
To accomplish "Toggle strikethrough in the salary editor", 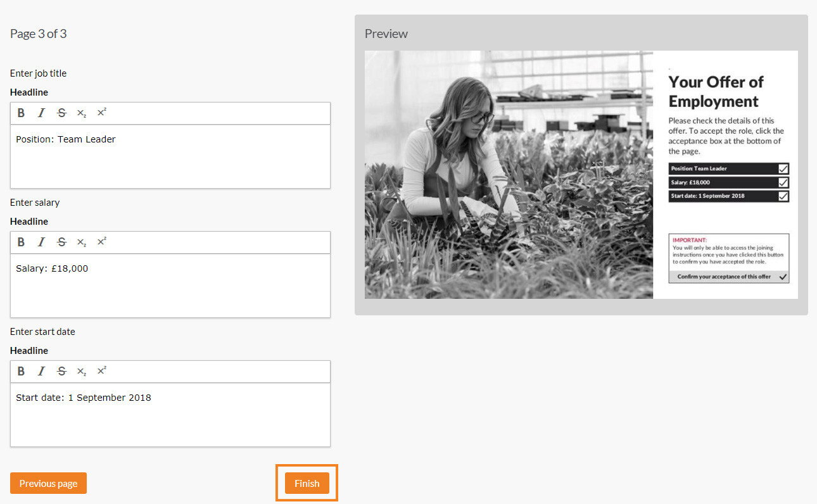I will [61, 243].
